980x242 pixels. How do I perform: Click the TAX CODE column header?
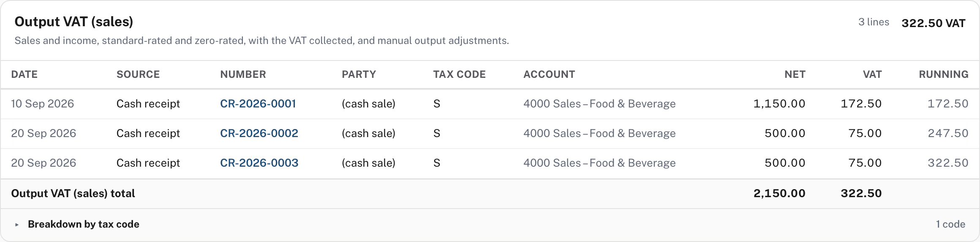click(x=459, y=74)
